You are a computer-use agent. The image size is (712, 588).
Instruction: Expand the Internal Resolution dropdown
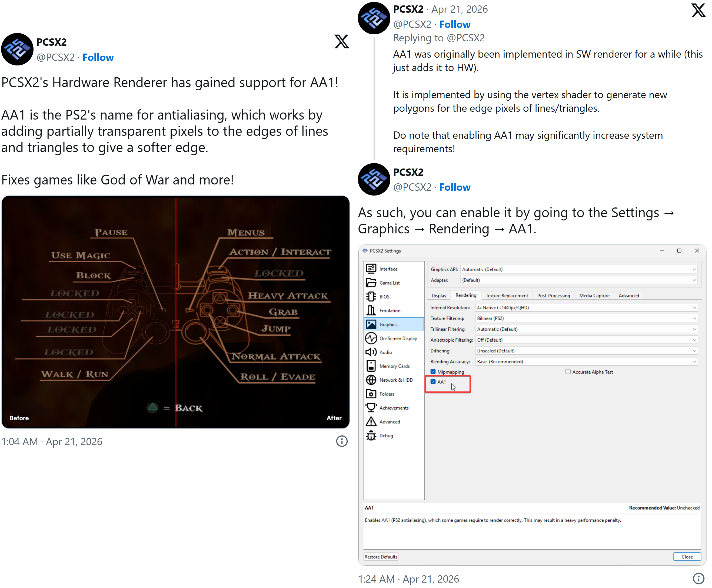586,308
